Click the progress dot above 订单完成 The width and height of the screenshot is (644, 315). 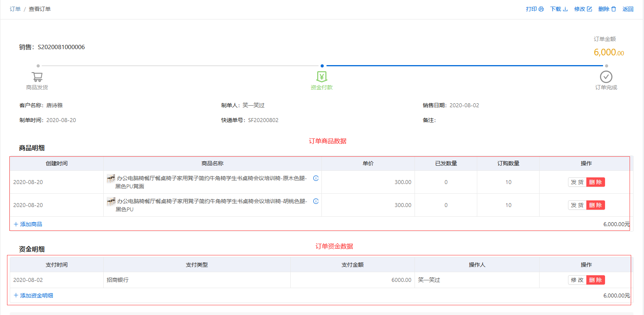pyautogui.click(x=607, y=66)
